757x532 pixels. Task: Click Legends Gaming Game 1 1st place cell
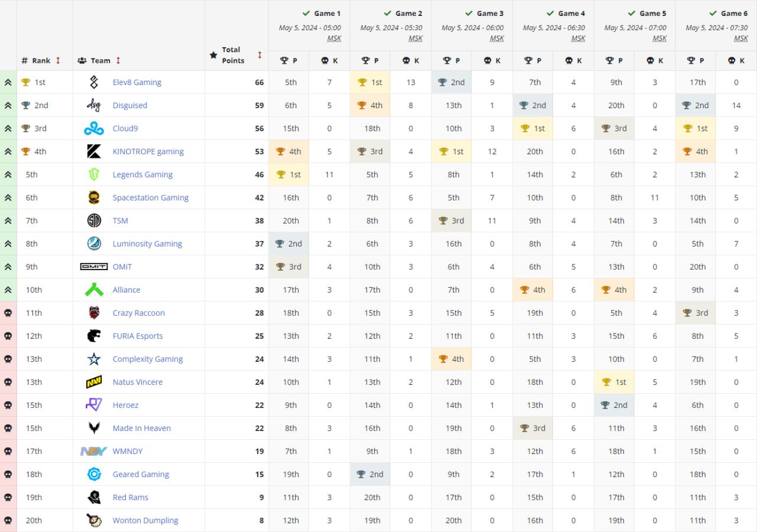pyautogui.click(x=289, y=174)
